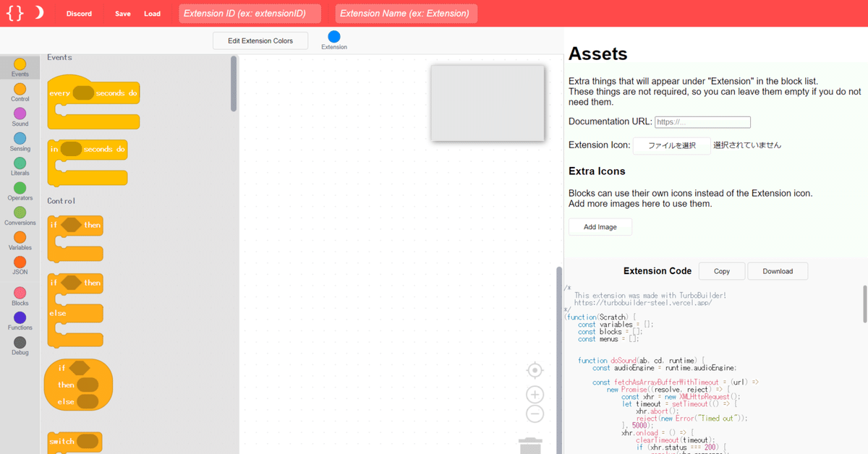
Task: Click the zoom in plus icon
Action: (x=535, y=395)
